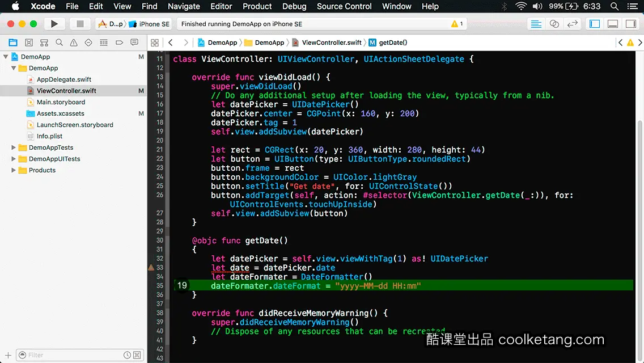Expand the DemoAppTests folder
Image resolution: width=644 pixels, height=363 pixels.
[x=14, y=147]
